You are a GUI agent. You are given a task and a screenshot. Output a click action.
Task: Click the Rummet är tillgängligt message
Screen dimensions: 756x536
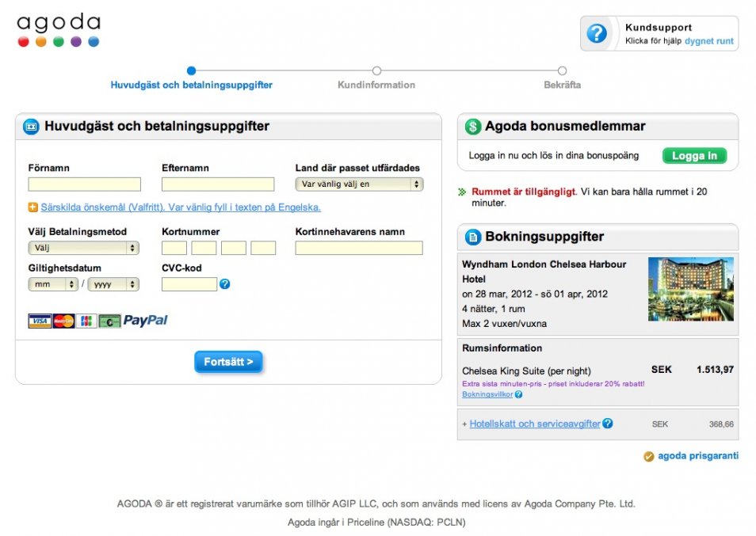click(524, 192)
